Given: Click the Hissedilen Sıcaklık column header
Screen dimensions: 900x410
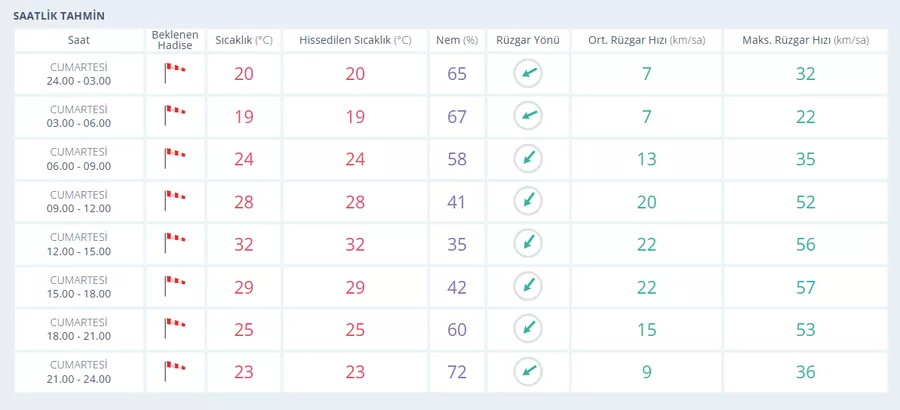Looking at the screenshot, I should pyautogui.click(x=355, y=40).
